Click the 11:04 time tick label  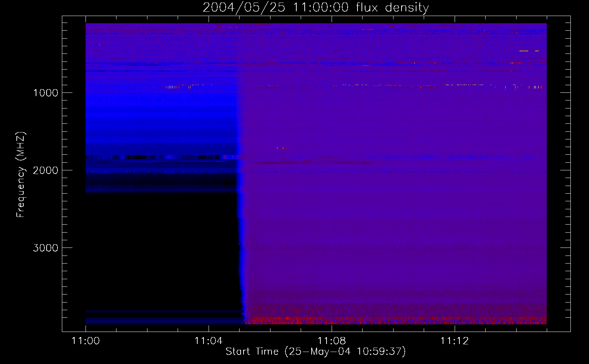208,341
